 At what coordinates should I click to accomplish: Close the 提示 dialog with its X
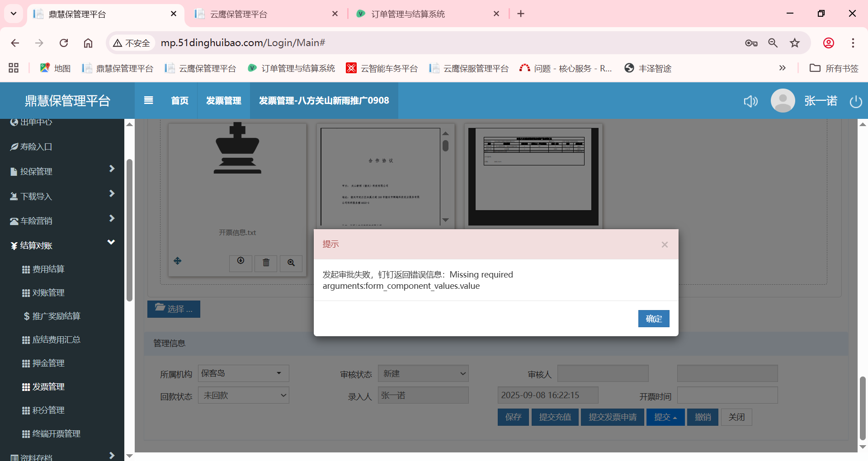pyautogui.click(x=665, y=245)
